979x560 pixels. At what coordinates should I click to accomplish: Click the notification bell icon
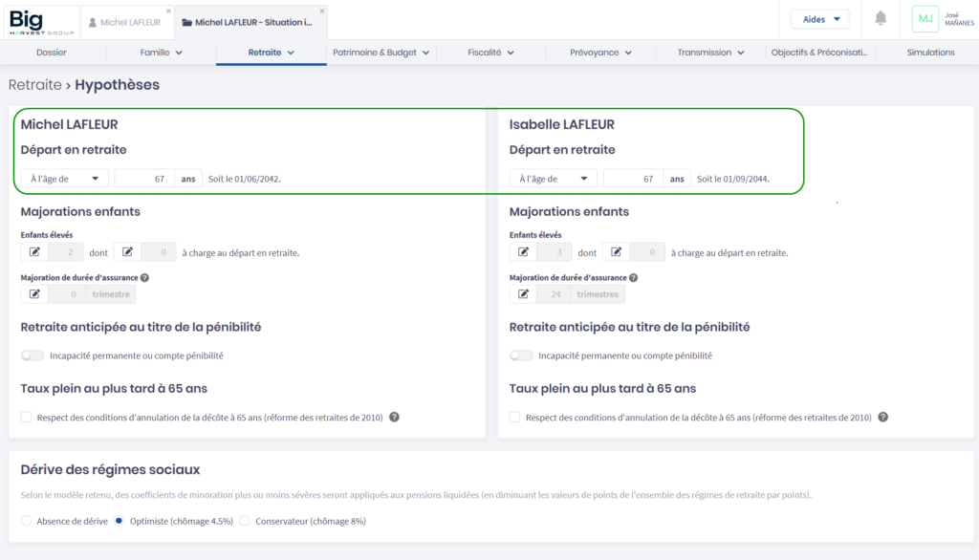click(881, 19)
